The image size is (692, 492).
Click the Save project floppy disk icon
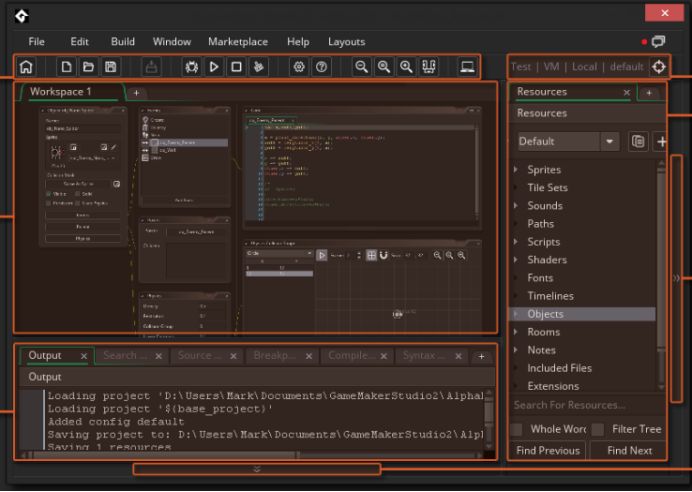(x=111, y=67)
